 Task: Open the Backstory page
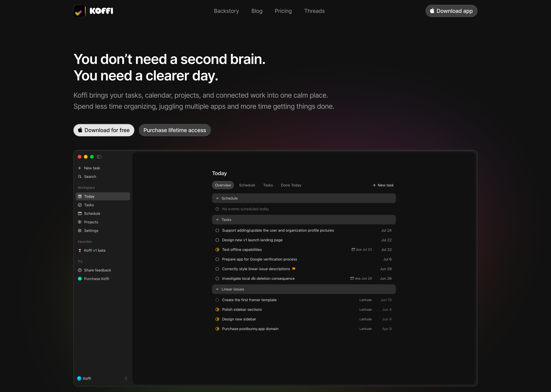[226, 11]
